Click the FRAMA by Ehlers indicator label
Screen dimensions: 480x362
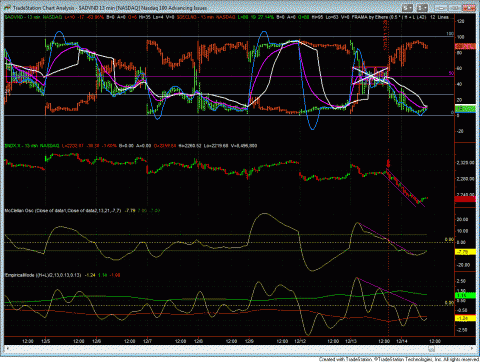coord(389,17)
